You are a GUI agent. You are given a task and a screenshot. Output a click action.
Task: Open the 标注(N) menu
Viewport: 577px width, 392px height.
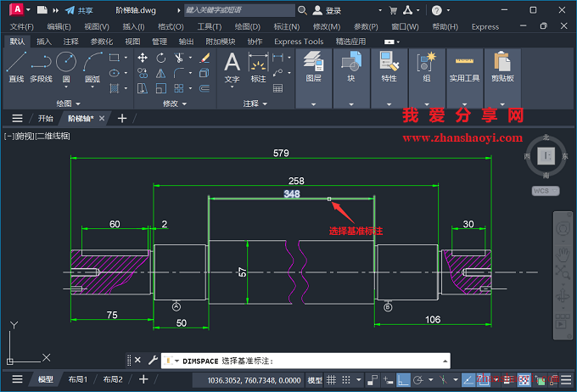287,26
